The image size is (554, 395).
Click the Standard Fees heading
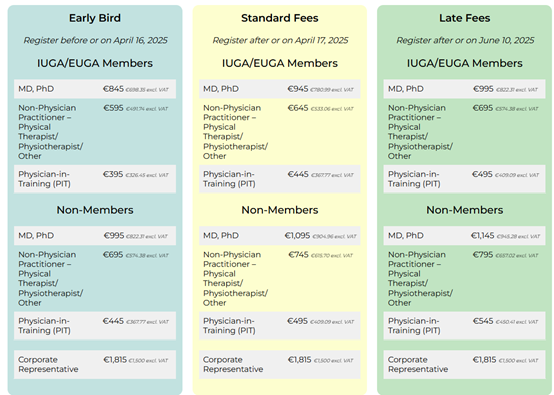coord(279,18)
